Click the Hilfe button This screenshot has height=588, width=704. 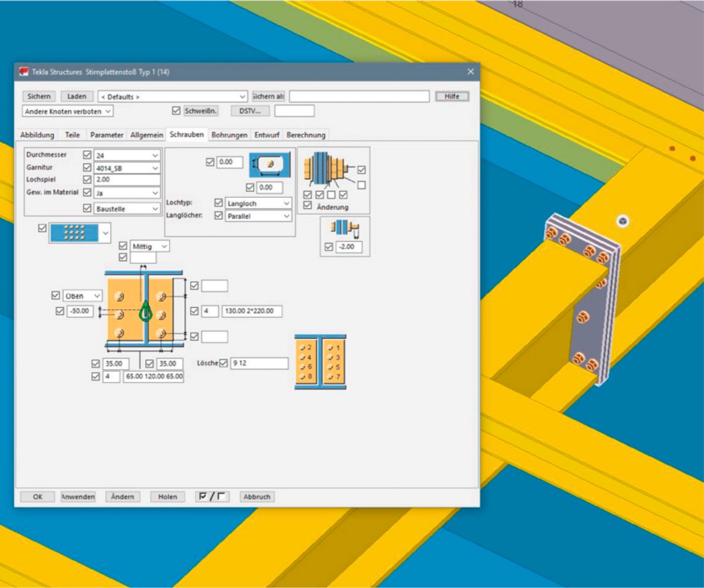coord(451,97)
